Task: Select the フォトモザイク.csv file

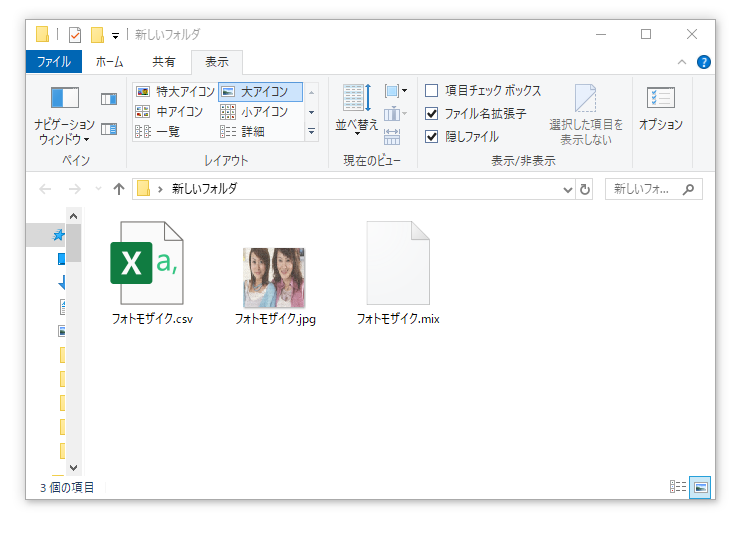Action: click(x=152, y=273)
